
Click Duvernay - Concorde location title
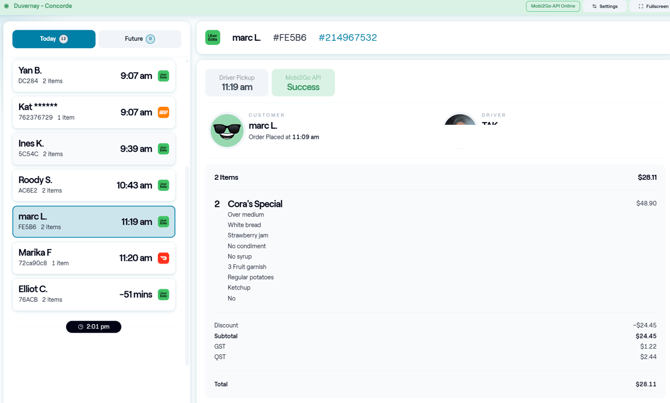coord(43,6)
